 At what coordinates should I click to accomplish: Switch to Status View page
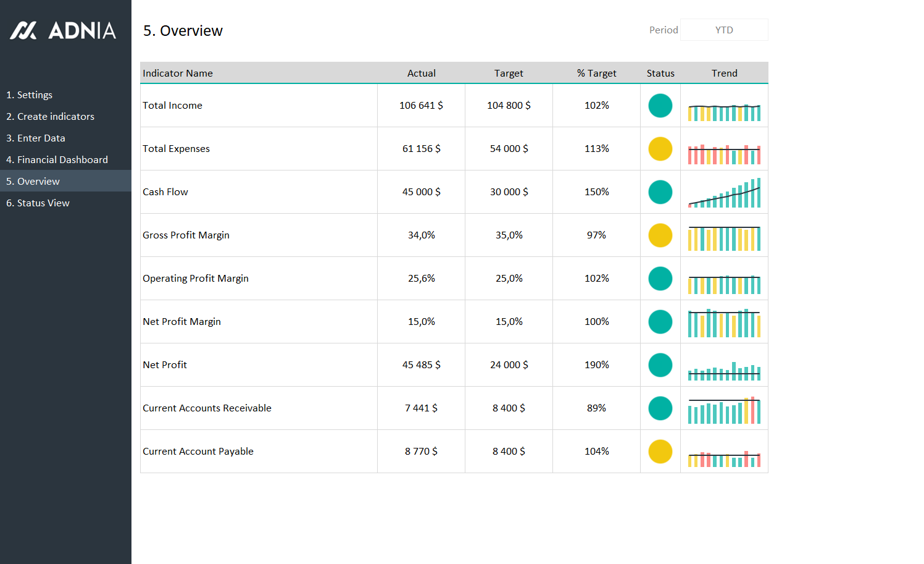pyautogui.click(x=38, y=203)
